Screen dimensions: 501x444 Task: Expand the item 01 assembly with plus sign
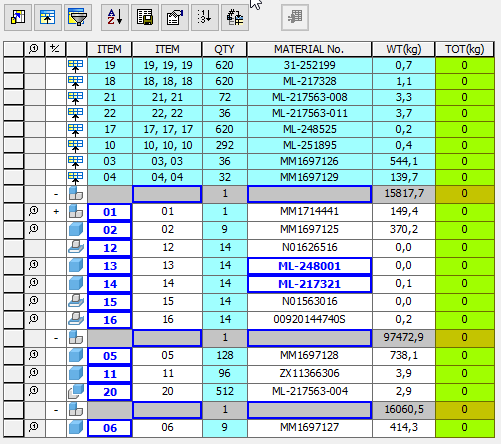point(56,211)
